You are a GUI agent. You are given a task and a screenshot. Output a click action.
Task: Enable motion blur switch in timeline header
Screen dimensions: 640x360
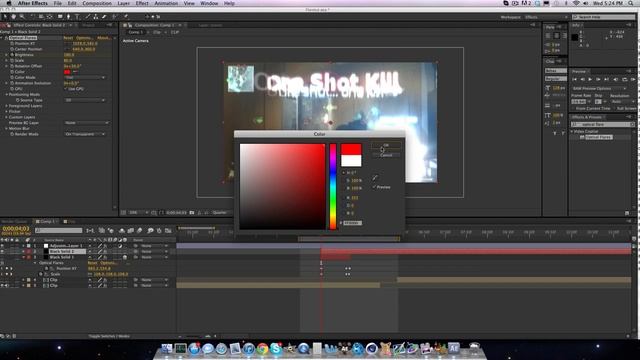pos(140,231)
